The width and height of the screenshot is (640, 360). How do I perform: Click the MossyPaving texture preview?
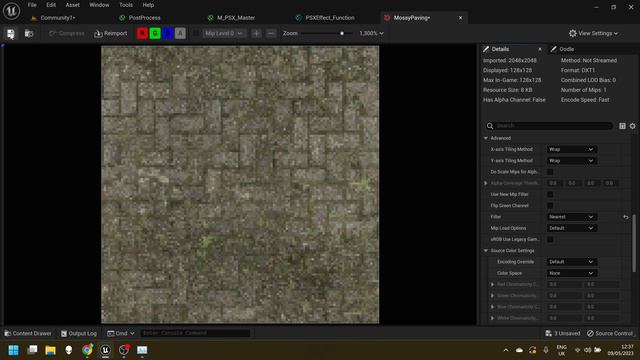coord(240,184)
